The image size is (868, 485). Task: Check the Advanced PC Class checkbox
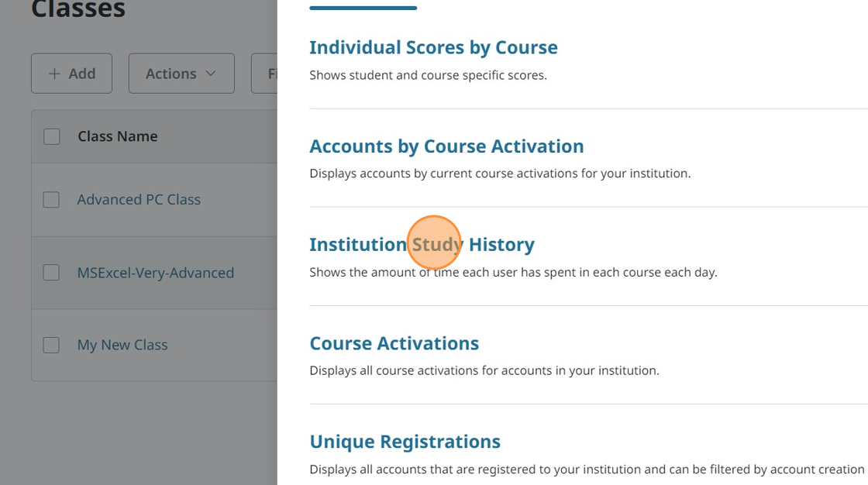pyautogui.click(x=51, y=200)
